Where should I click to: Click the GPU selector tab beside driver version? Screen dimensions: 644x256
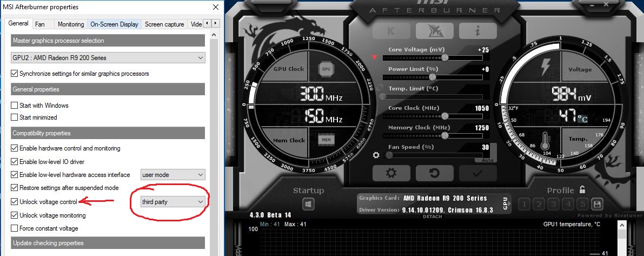click(x=505, y=204)
